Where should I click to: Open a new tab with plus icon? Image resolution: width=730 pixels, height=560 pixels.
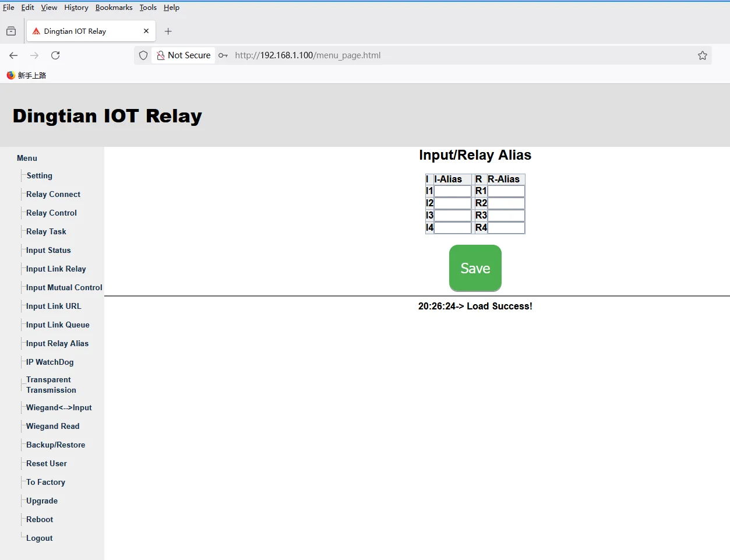click(x=168, y=31)
